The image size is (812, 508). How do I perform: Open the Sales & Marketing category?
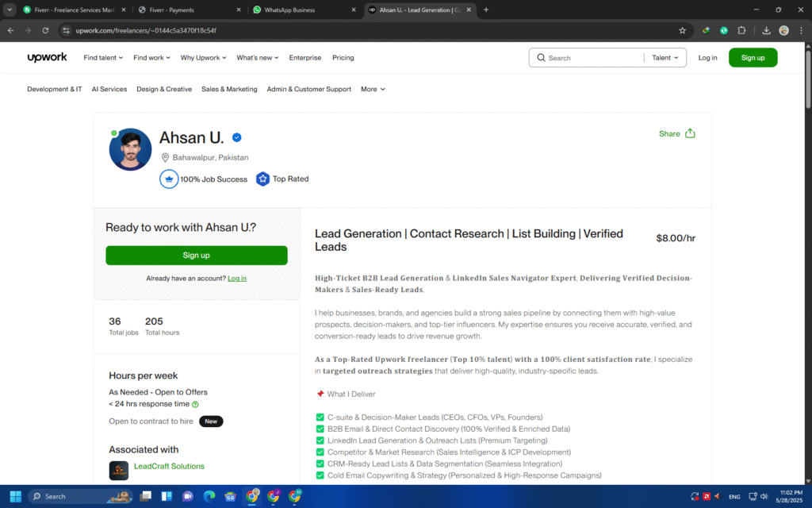(x=229, y=90)
